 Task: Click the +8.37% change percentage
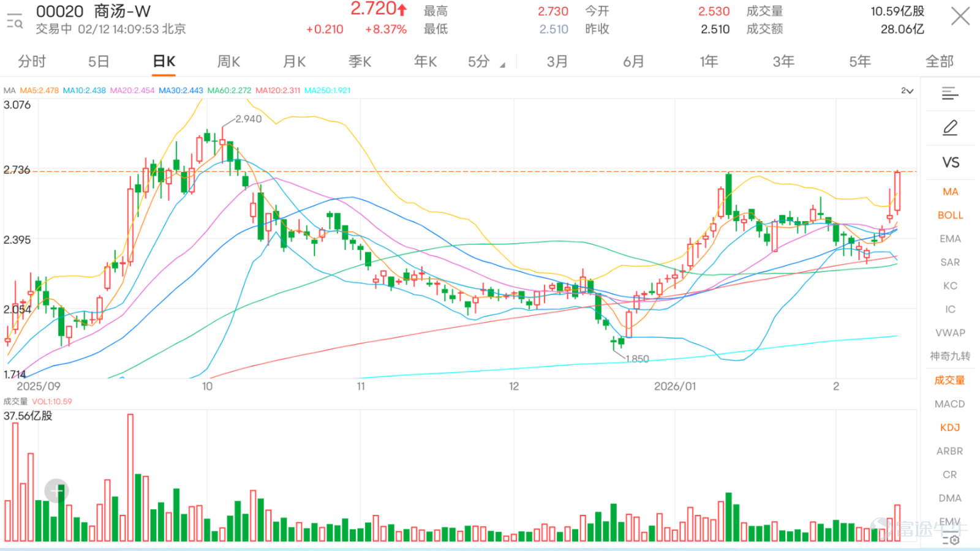[x=386, y=29]
